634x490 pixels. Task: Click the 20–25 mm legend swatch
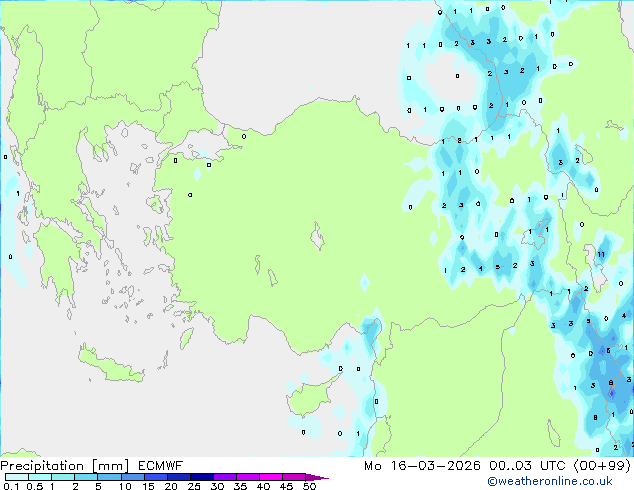click(x=179, y=477)
